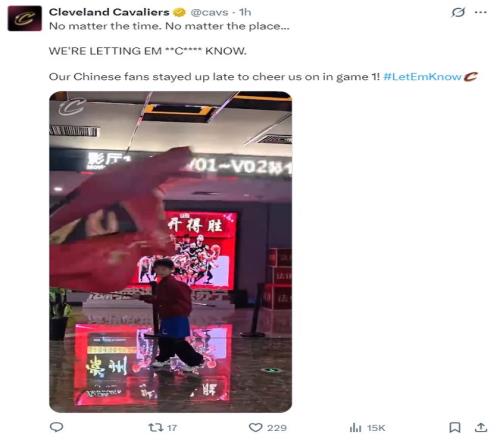Click the Cavs watermark logo in video
500x440 pixels.
(x=72, y=107)
